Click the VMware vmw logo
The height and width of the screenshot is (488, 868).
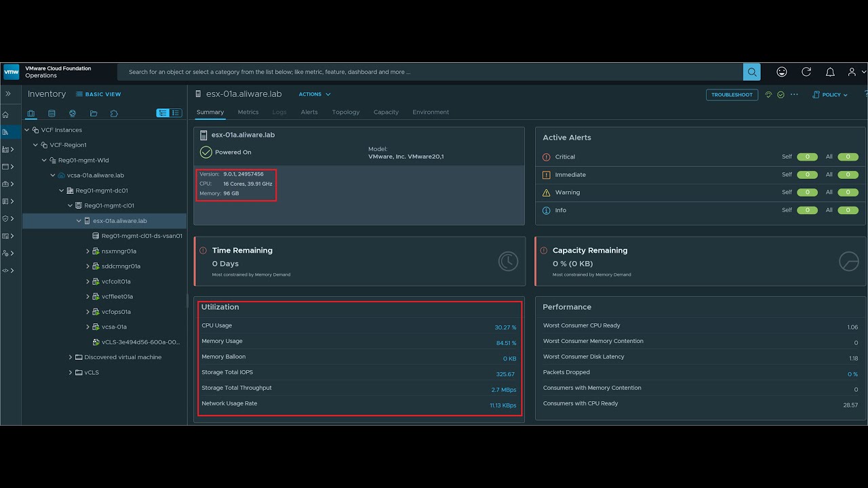click(12, 72)
